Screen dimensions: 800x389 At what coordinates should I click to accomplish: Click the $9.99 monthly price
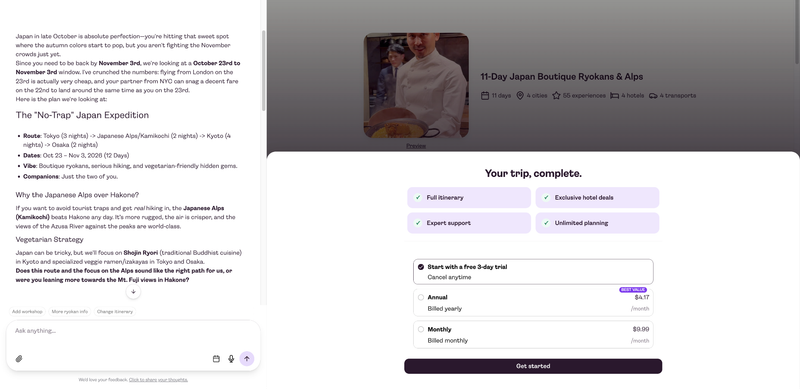(x=641, y=329)
